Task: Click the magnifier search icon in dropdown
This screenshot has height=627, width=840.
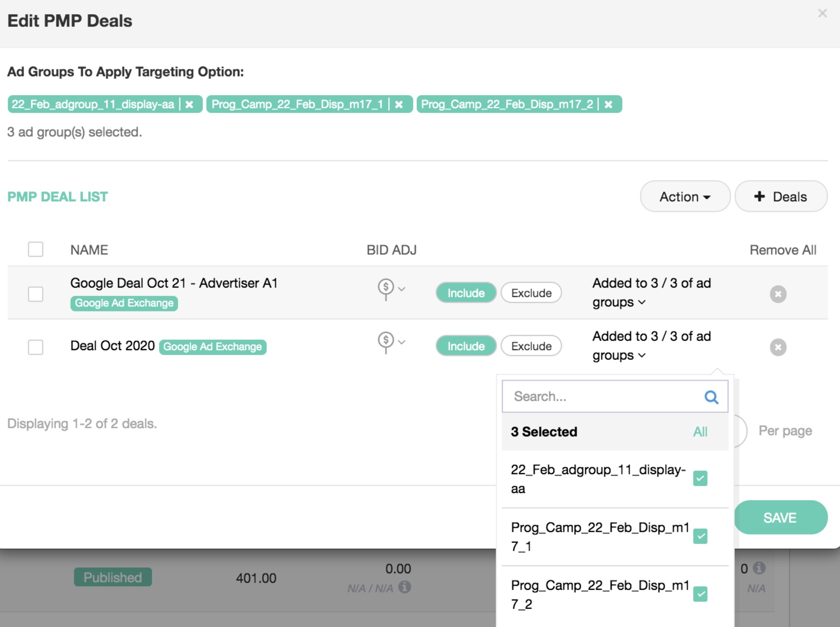Action: [x=711, y=397]
